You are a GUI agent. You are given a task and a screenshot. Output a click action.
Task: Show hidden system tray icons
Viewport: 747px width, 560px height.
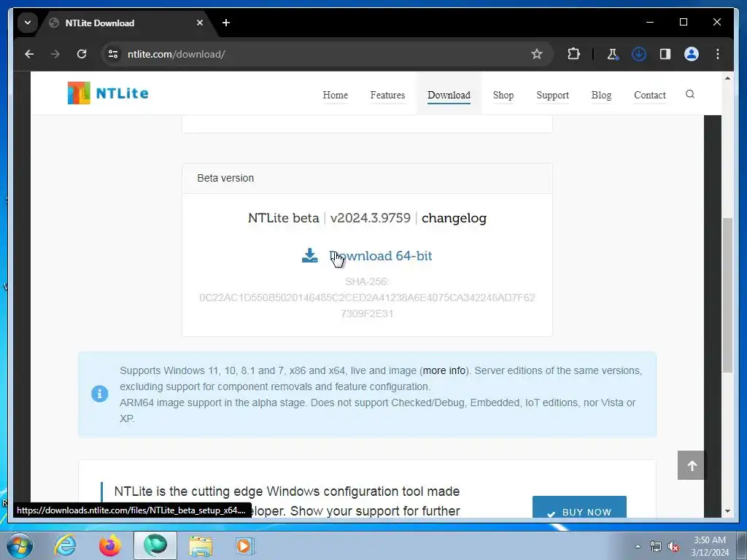(x=638, y=546)
